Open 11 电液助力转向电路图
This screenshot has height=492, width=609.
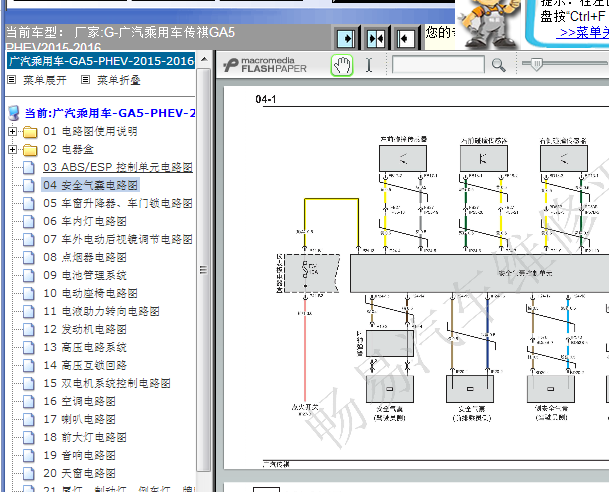pos(101,311)
